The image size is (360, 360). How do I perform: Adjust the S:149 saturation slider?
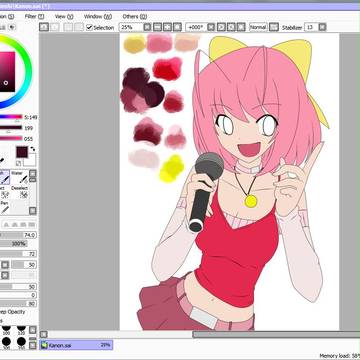[x=11, y=117]
